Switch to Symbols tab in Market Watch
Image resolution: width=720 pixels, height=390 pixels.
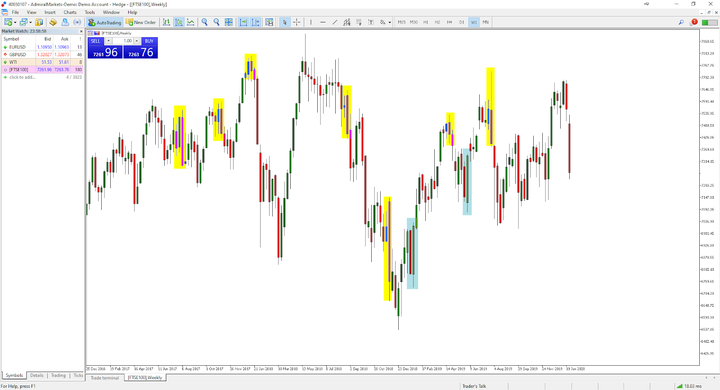coord(14,375)
